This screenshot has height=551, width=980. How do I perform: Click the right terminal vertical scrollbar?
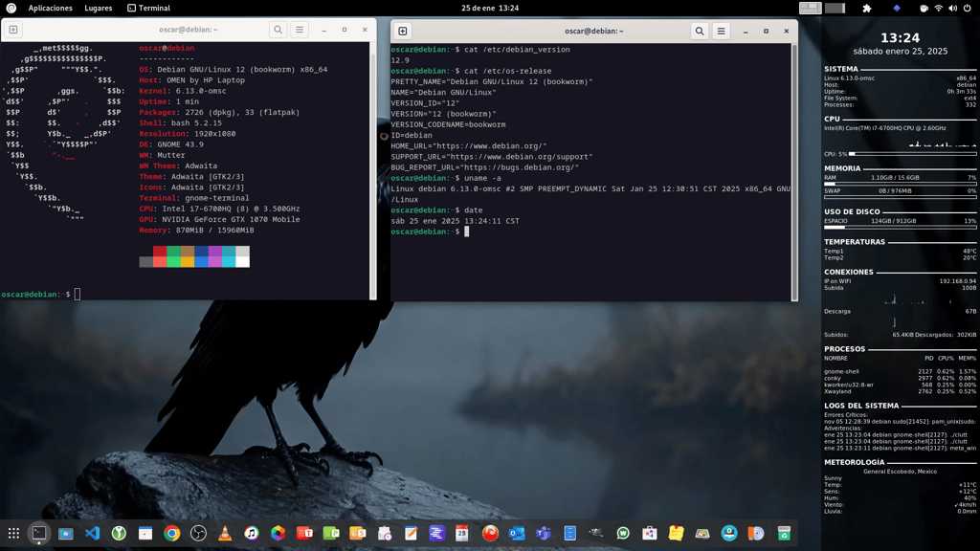point(794,172)
